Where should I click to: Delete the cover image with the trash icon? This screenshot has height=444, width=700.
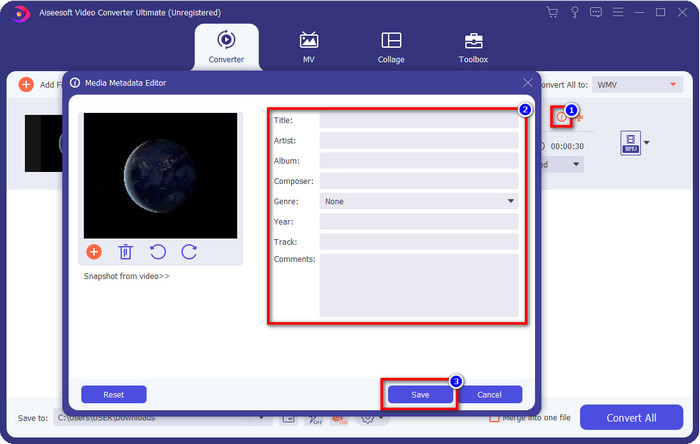(126, 252)
